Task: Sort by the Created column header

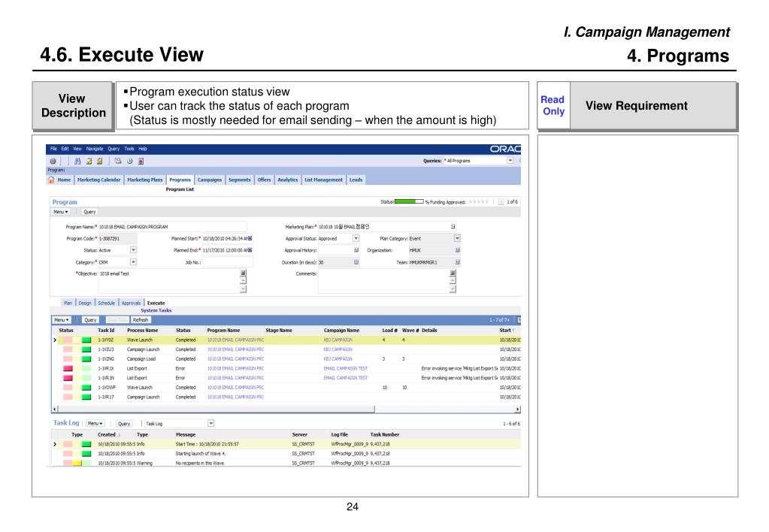Action: 107,434
